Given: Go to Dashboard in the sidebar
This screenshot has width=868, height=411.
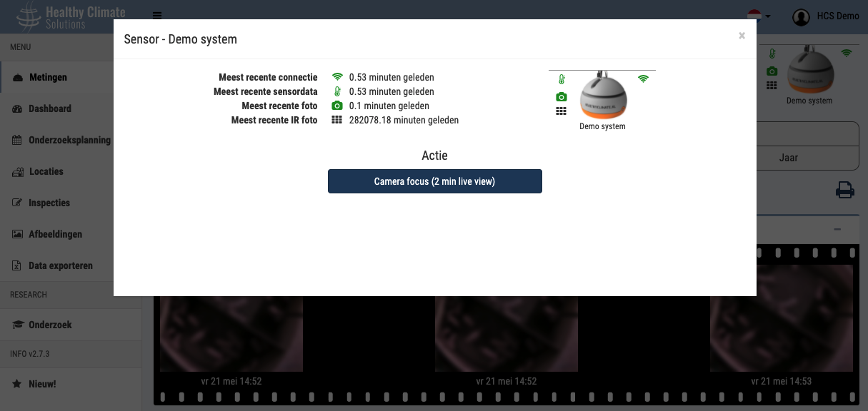Looking at the screenshot, I should tap(49, 108).
